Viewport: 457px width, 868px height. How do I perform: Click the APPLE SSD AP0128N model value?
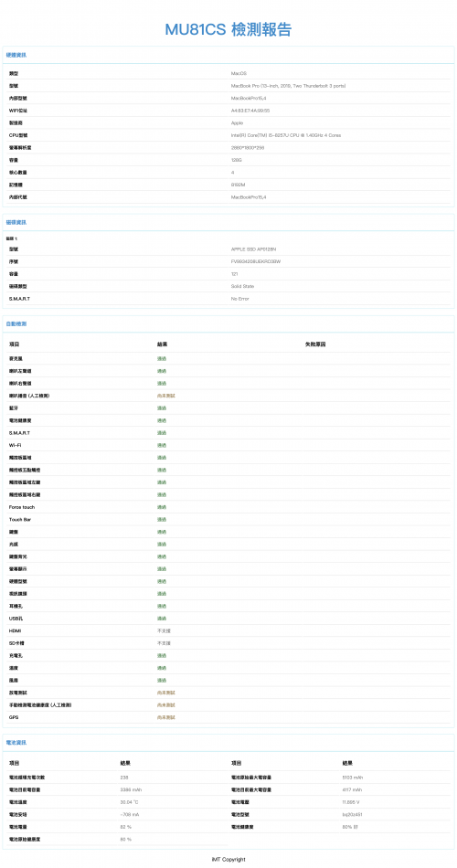point(254,249)
